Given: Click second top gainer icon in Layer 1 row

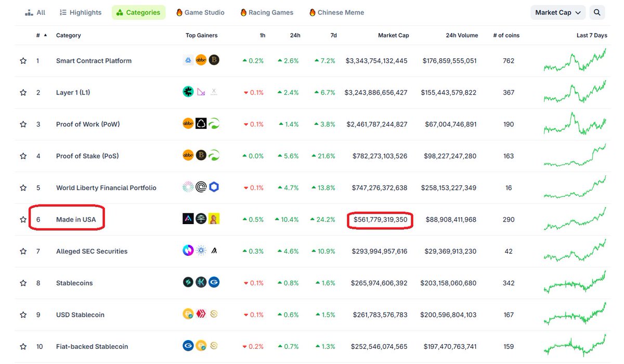Looking at the screenshot, I should (201, 92).
